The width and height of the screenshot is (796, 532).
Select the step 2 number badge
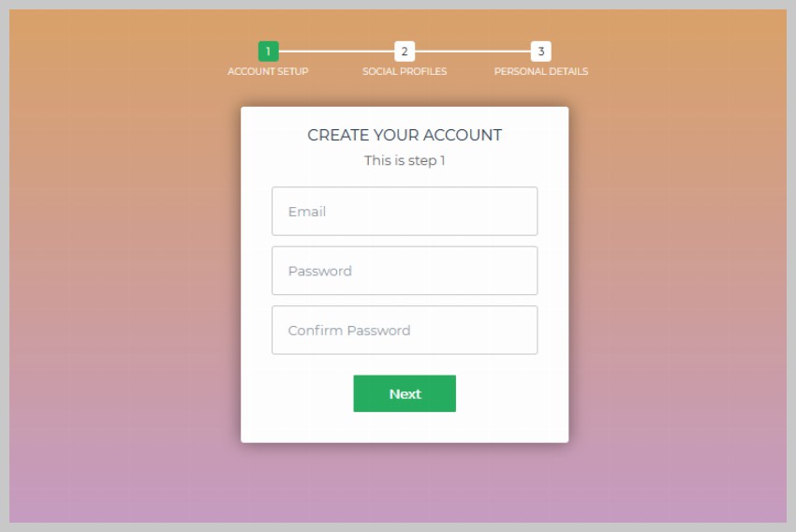pyautogui.click(x=405, y=52)
